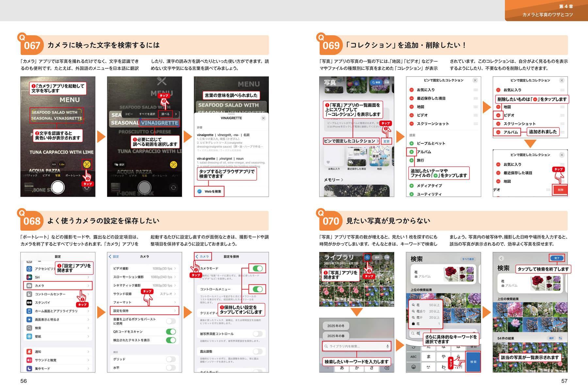588x390 pixels.
Task: Tap the 2025年の冬 suggestion chip
Action: (336, 326)
